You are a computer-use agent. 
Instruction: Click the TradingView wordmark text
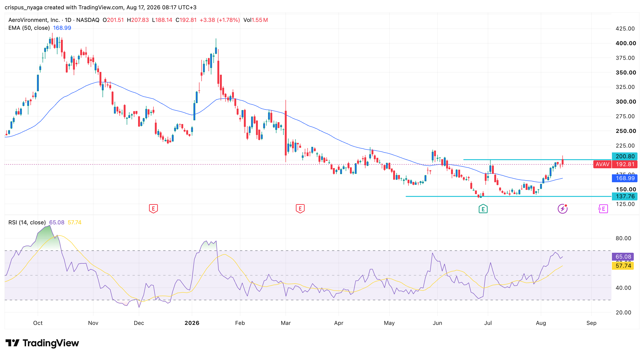(x=51, y=343)
